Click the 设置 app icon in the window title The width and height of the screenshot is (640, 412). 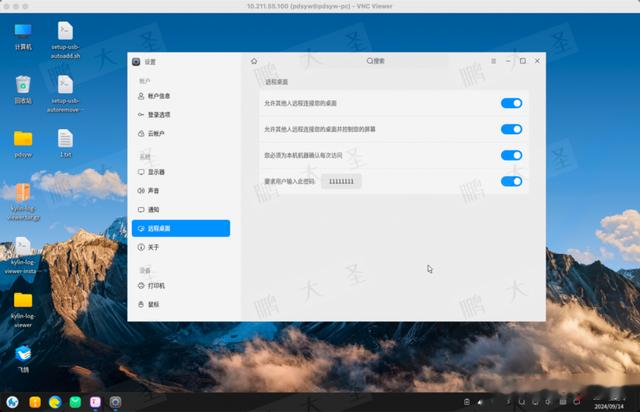136,62
